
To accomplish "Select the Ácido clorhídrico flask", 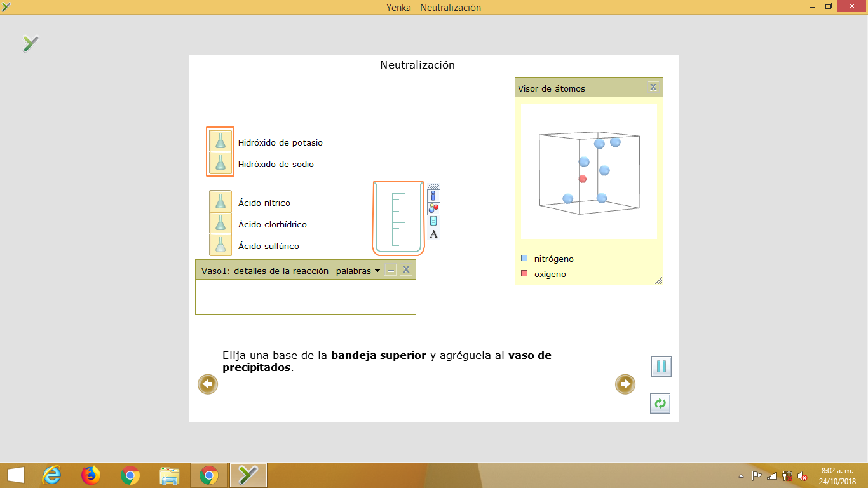I will (220, 223).
